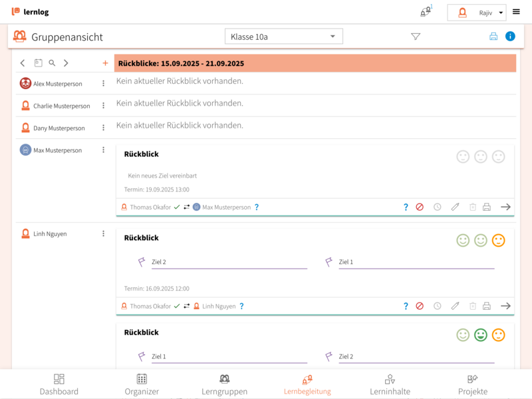Select orange smiley in Linh Nguyen's first Rückblick
Viewport: 532px width, 399px height.
pyautogui.click(x=498, y=240)
